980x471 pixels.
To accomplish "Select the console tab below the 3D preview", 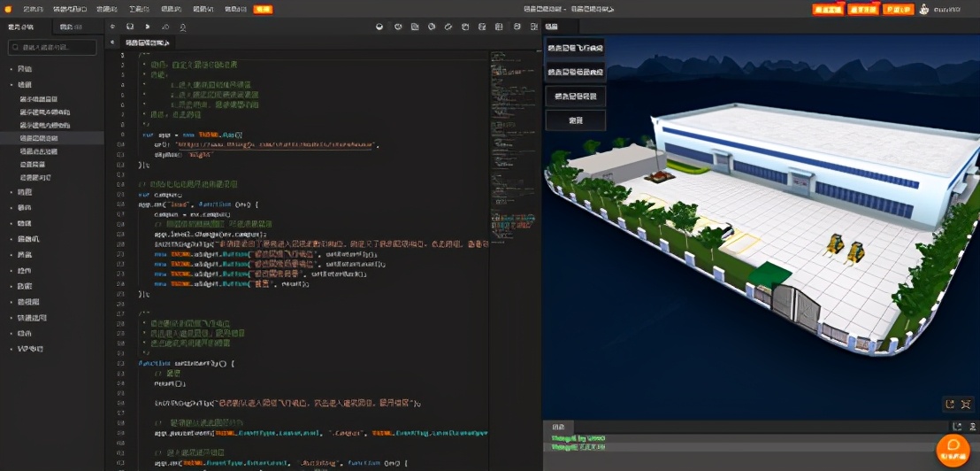I will pyautogui.click(x=559, y=427).
